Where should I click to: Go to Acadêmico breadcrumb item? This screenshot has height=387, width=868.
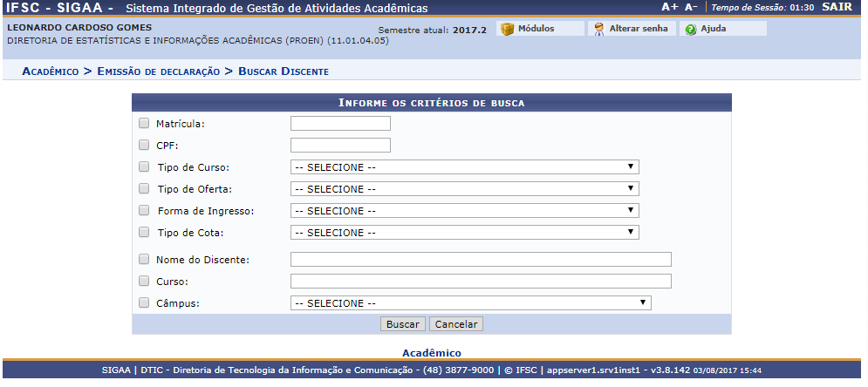(x=51, y=71)
